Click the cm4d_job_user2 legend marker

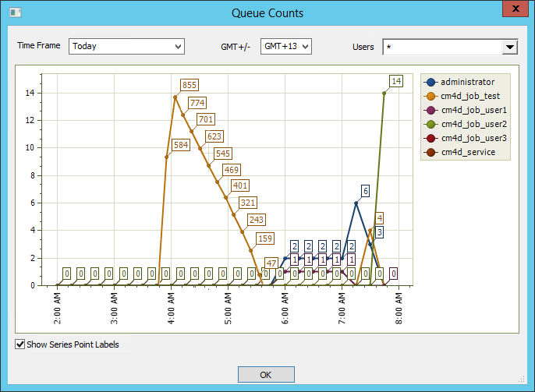point(430,124)
